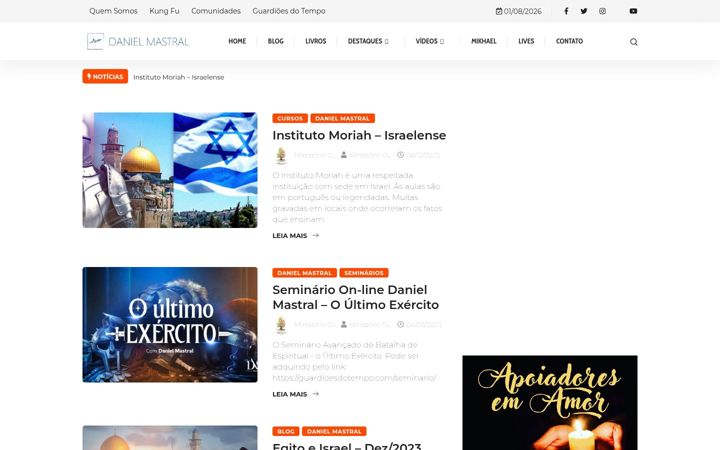Expand the Destaques menu dropdown

368,41
